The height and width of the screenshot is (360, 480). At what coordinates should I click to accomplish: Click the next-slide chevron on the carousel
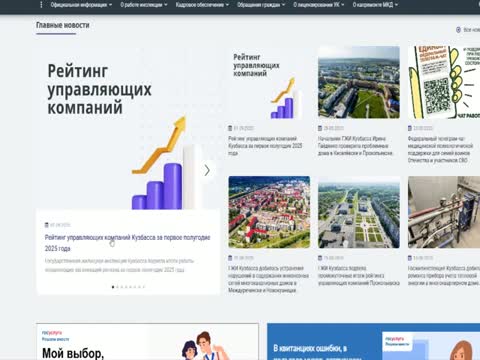[x=207, y=170]
